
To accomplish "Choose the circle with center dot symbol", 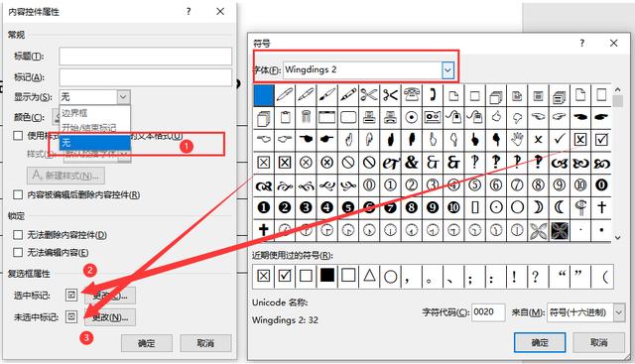I will point(496,207).
